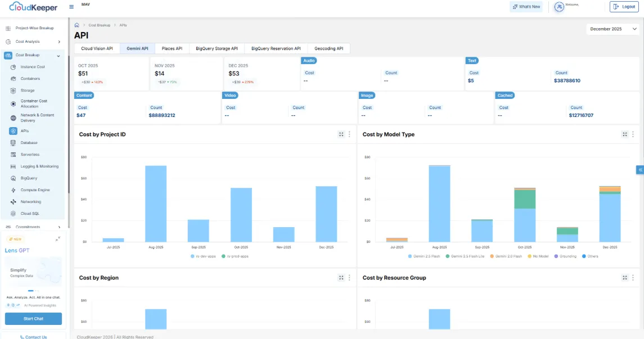Viewport: 644px width, 339px height.
Task: Expand Cost by Project ID chart fullscreen
Action: click(x=341, y=134)
